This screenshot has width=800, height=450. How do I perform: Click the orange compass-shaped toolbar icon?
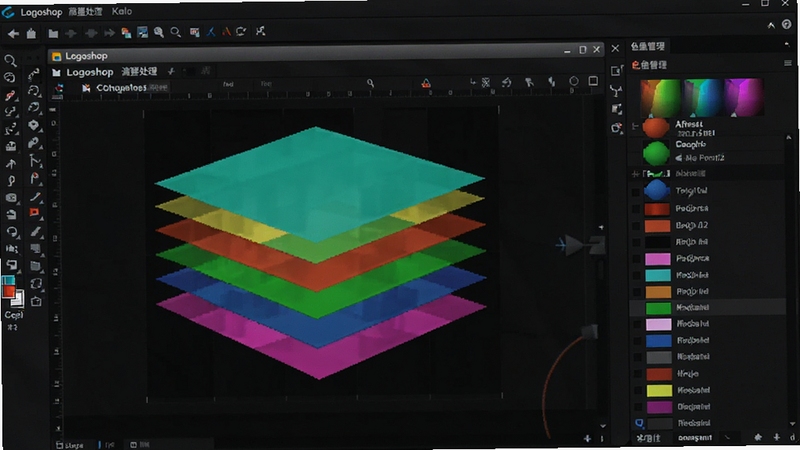point(226,32)
